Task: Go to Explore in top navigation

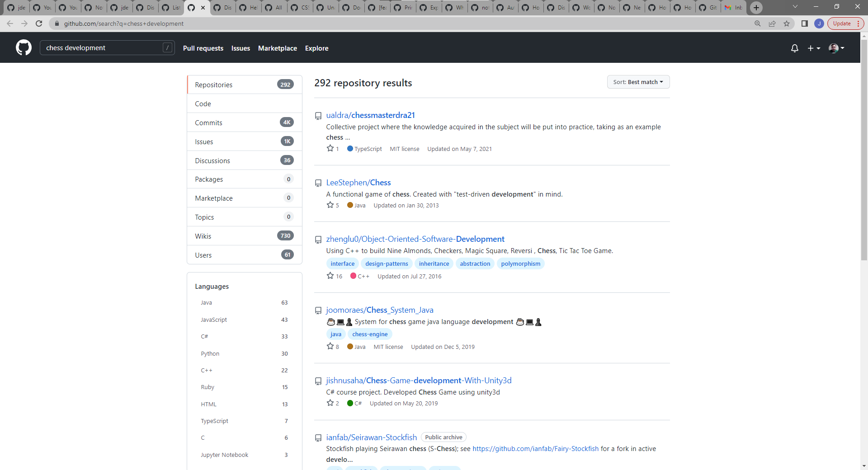Action: click(316, 48)
